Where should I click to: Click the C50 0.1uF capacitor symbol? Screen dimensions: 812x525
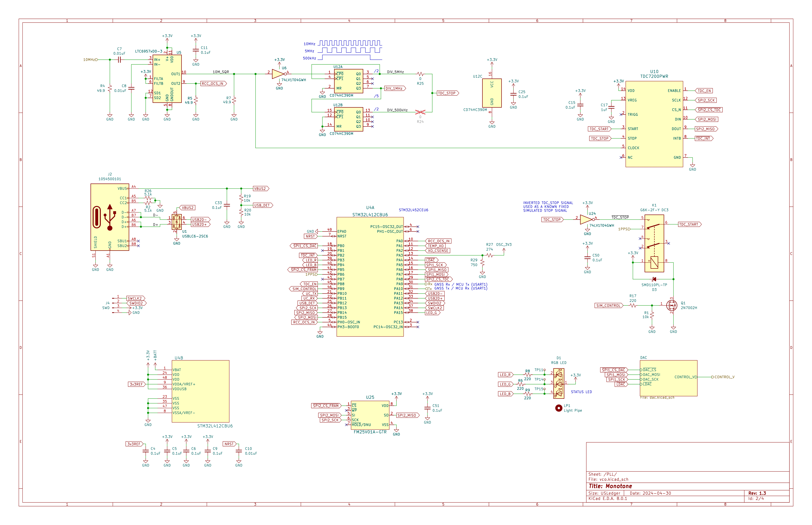point(587,258)
